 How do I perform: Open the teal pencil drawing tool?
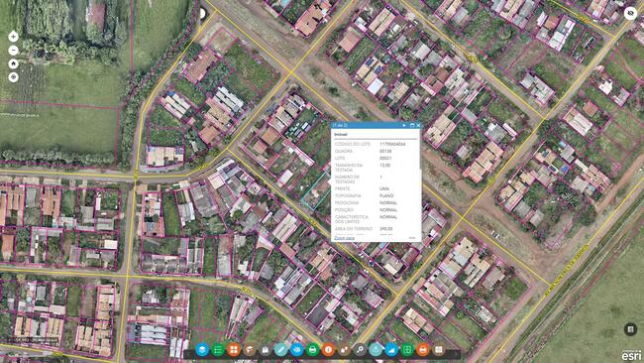coord(281,350)
